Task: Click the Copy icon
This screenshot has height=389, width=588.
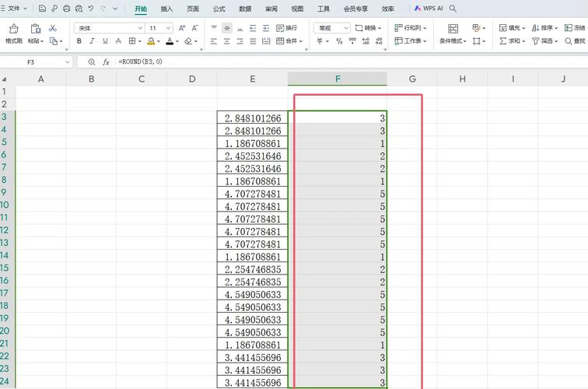Action: pos(54,41)
